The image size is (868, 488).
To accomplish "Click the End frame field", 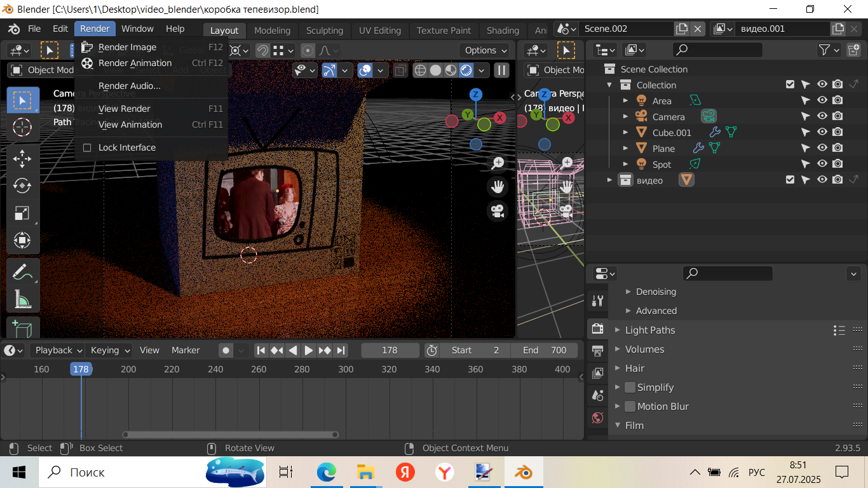I will (x=544, y=350).
